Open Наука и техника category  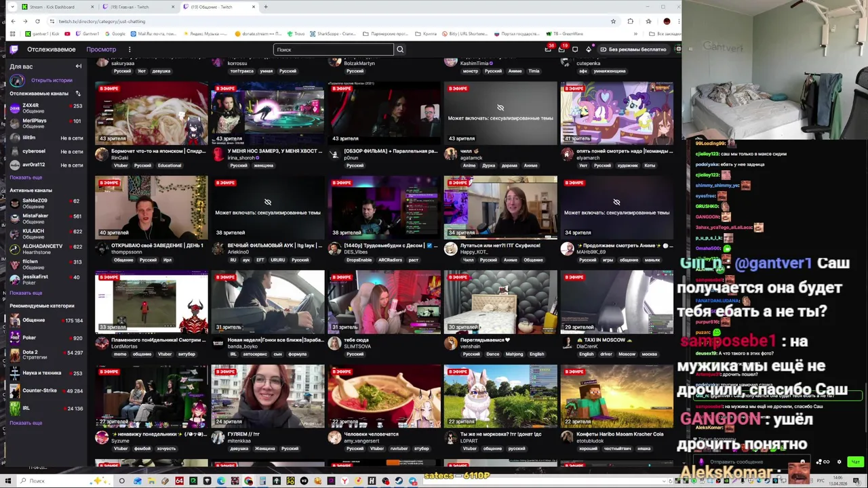[45, 373]
